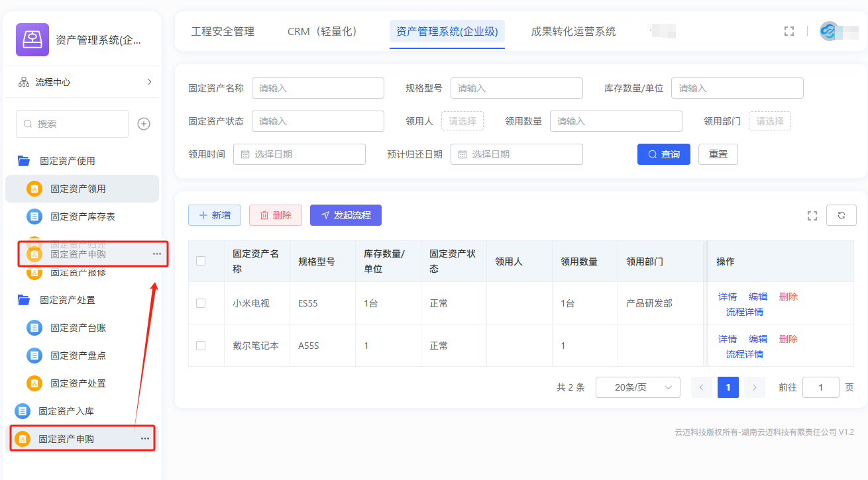Switch to the 工程安全管理 tab

(x=223, y=31)
